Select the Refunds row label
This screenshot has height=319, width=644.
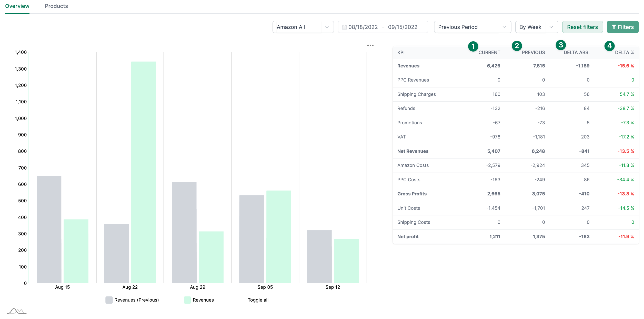pos(406,108)
